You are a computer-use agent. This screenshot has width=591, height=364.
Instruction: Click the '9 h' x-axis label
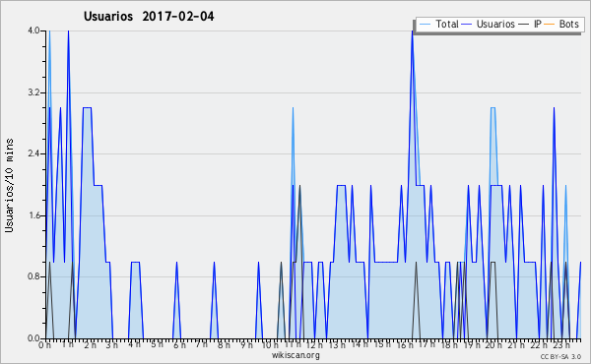tap(246, 345)
